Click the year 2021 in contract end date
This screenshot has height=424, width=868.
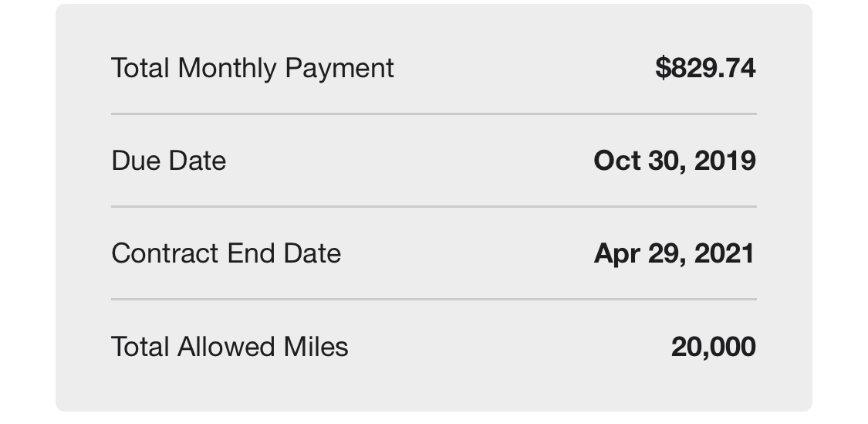(x=724, y=253)
